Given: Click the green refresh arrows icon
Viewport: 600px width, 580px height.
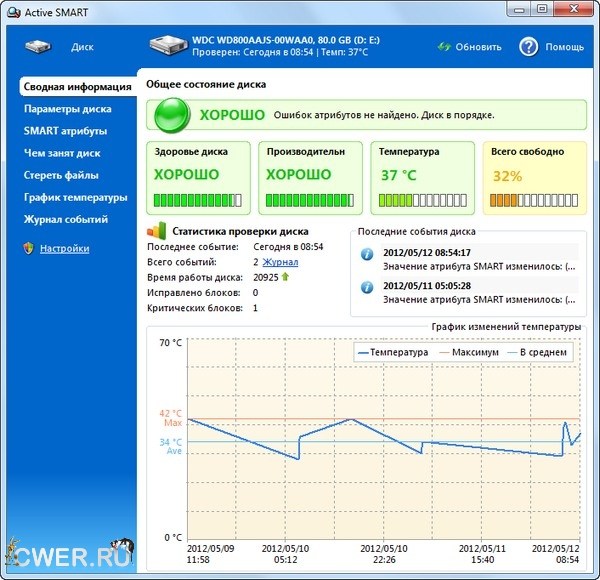Looking at the screenshot, I should [x=444, y=47].
